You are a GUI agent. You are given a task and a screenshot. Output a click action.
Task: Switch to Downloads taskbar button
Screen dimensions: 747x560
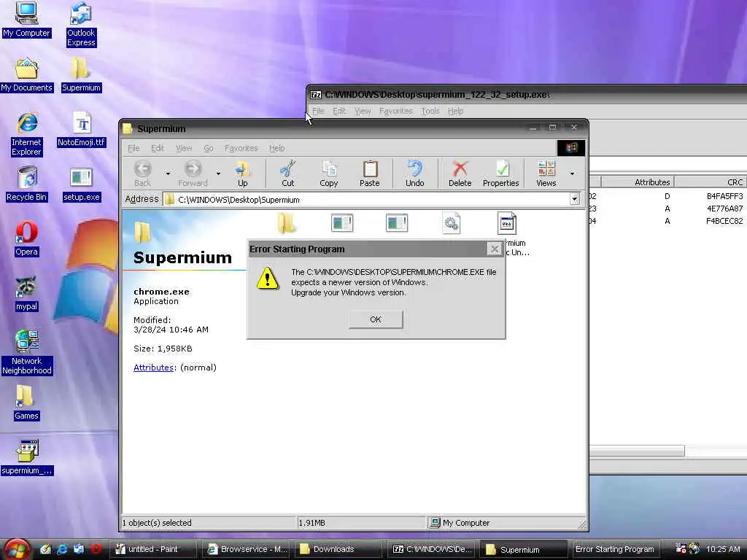point(338,549)
